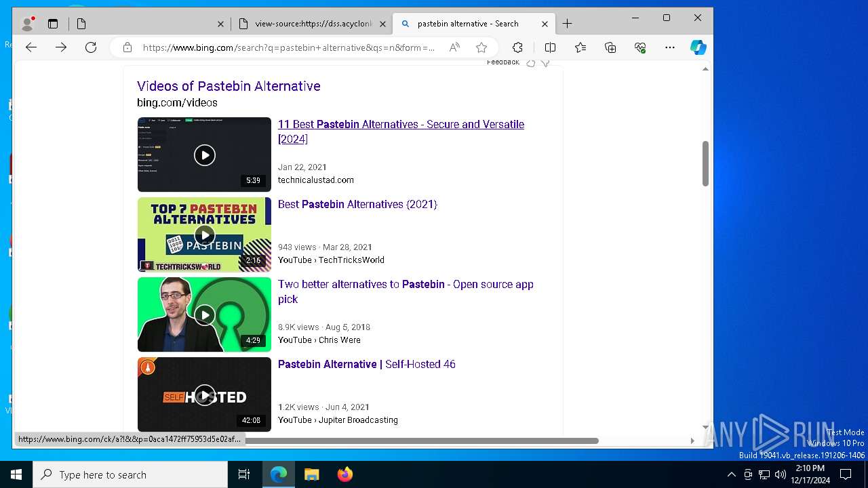Click the vertical scrollbar thumb
The height and width of the screenshot is (488, 868).
[x=705, y=163]
